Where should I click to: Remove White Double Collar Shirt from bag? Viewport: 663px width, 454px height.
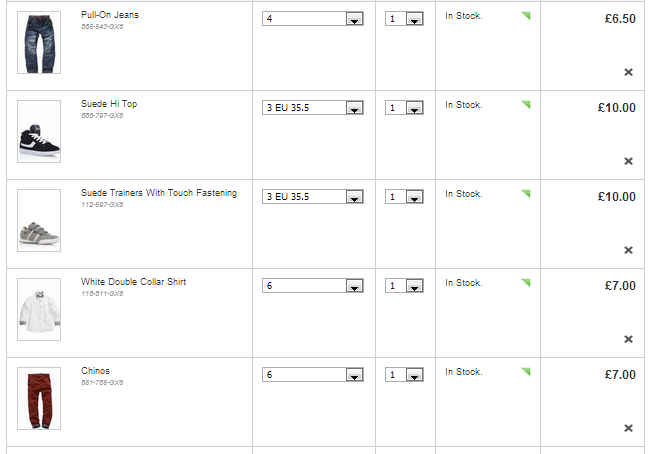628,339
